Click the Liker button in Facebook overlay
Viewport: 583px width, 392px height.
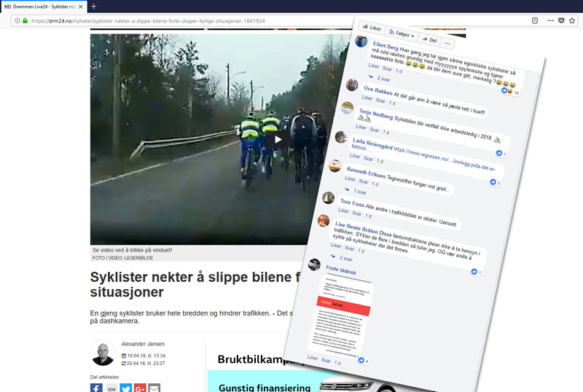(x=372, y=28)
